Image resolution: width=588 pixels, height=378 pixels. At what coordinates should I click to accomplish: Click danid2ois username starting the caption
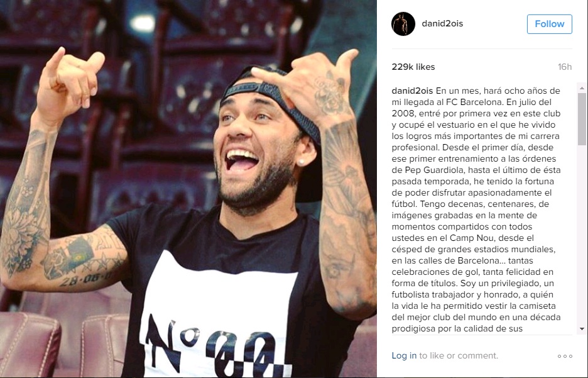click(412, 91)
